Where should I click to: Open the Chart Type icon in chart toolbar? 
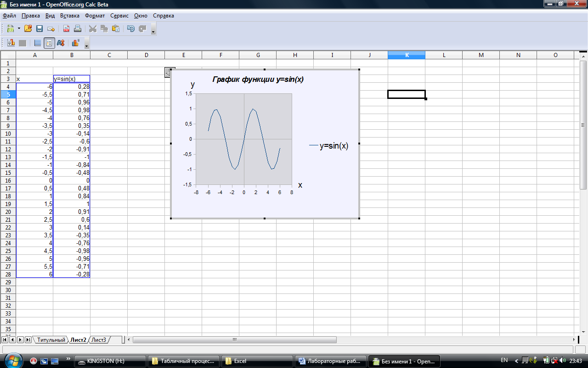pos(11,43)
